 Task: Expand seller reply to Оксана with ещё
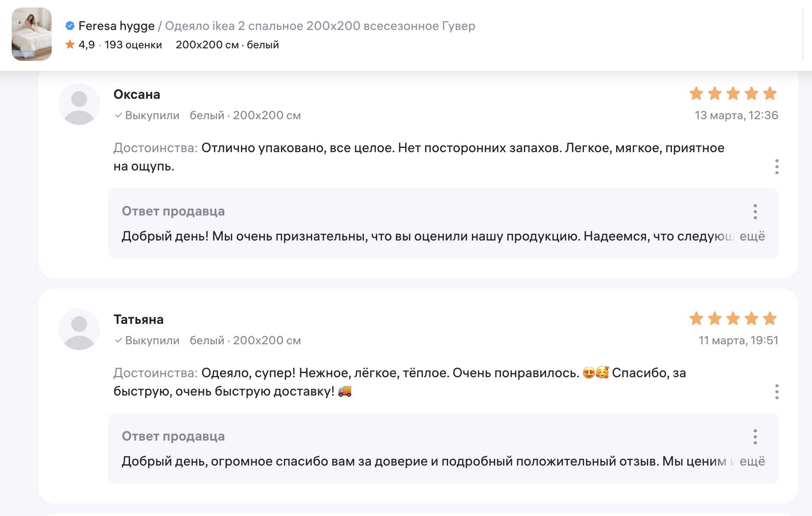pyautogui.click(x=752, y=236)
